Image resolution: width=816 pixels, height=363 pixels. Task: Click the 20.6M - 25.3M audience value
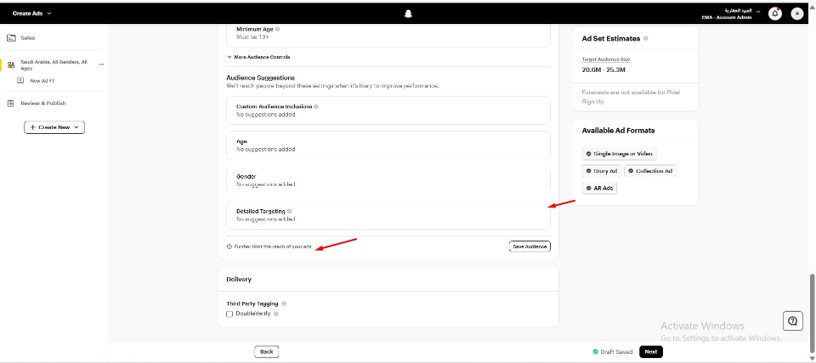point(604,70)
